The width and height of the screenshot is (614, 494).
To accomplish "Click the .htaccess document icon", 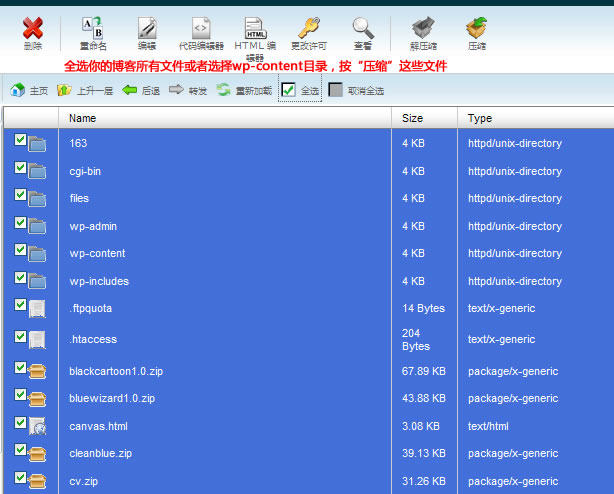I will (x=38, y=340).
